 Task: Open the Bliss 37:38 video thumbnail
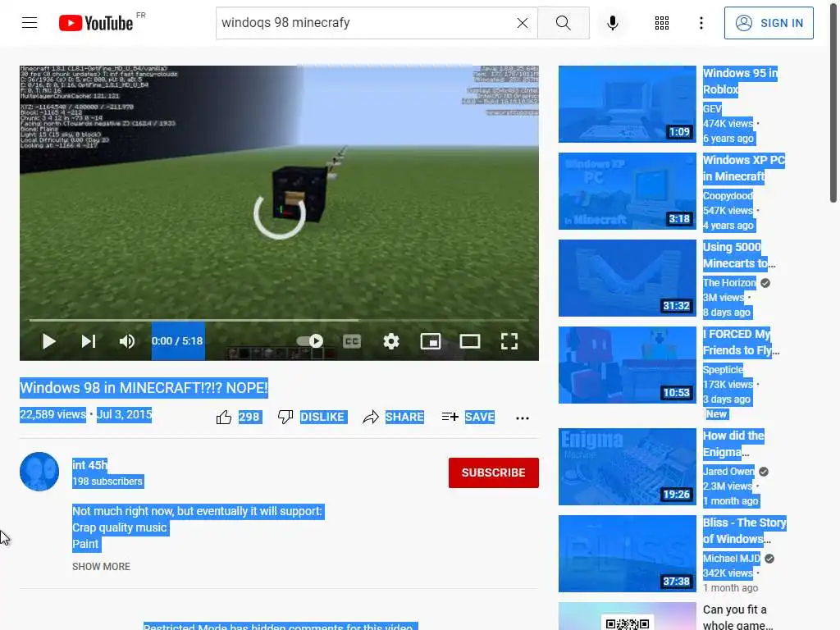point(628,554)
